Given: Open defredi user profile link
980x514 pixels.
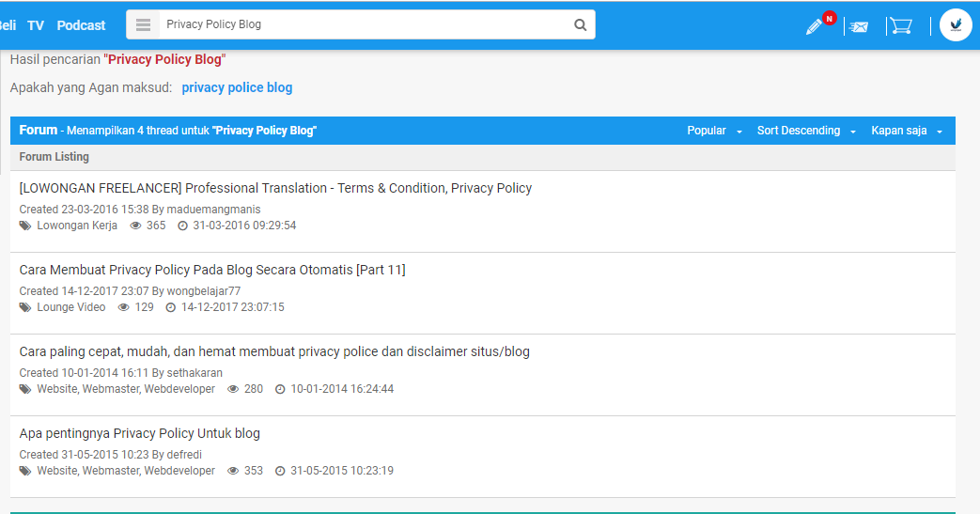Looking at the screenshot, I should point(184,455).
